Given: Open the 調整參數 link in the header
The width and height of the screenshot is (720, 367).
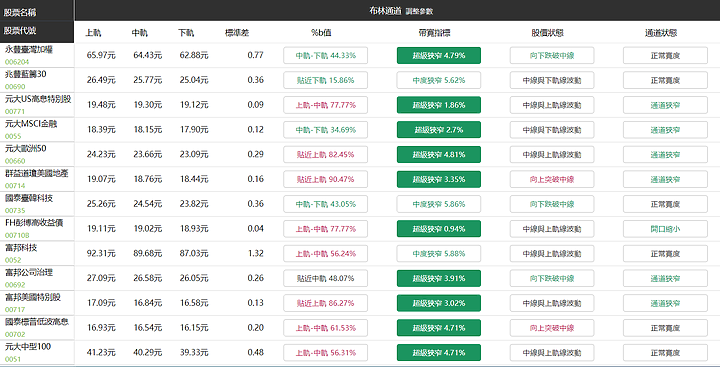Looking at the screenshot, I should 419,11.
